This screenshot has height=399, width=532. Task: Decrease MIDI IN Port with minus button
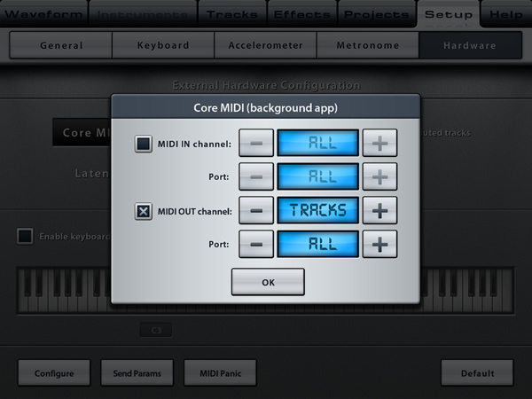pos(256,176)
